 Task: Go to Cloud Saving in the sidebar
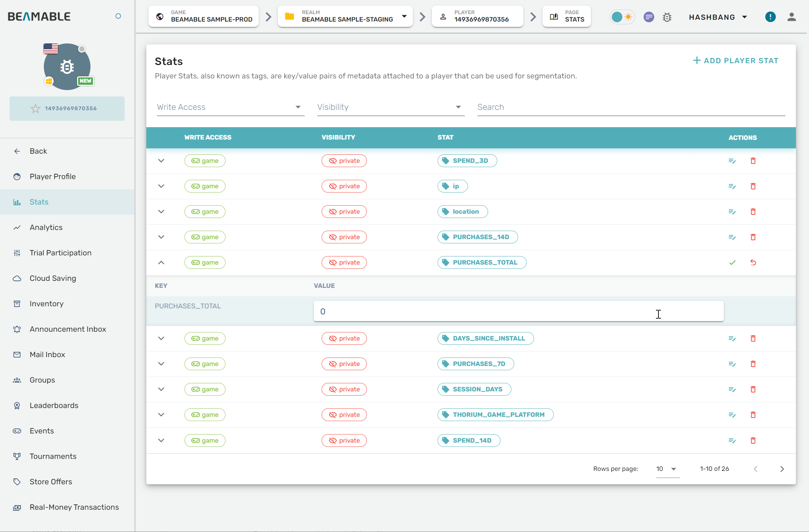[x=53, y=278]
